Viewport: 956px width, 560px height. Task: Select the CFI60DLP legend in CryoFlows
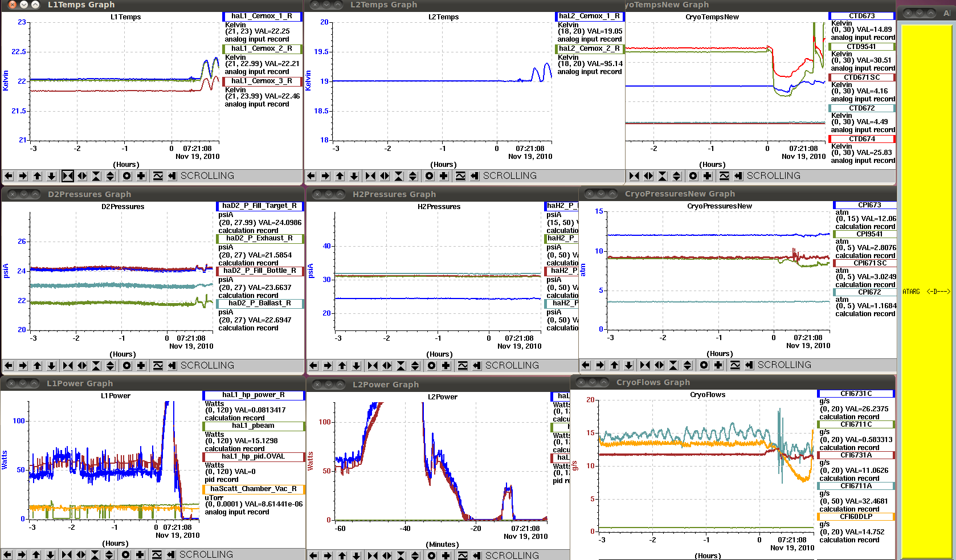click(x=856, y=517)
